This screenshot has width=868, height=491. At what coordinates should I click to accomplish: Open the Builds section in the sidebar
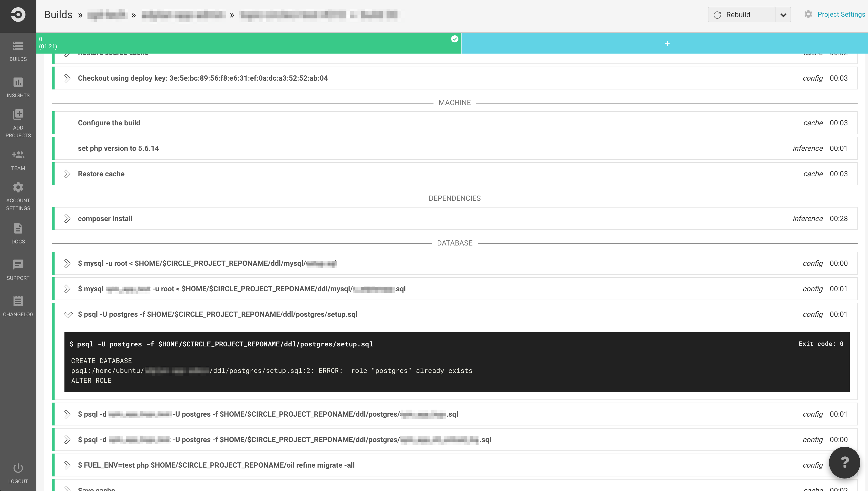coord(18,51)
